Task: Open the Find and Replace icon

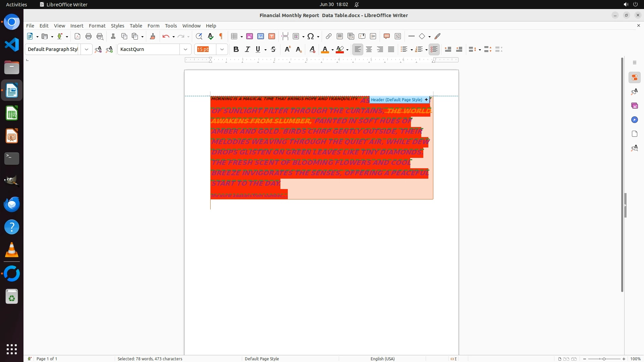Action: click(x=199, y=37)
